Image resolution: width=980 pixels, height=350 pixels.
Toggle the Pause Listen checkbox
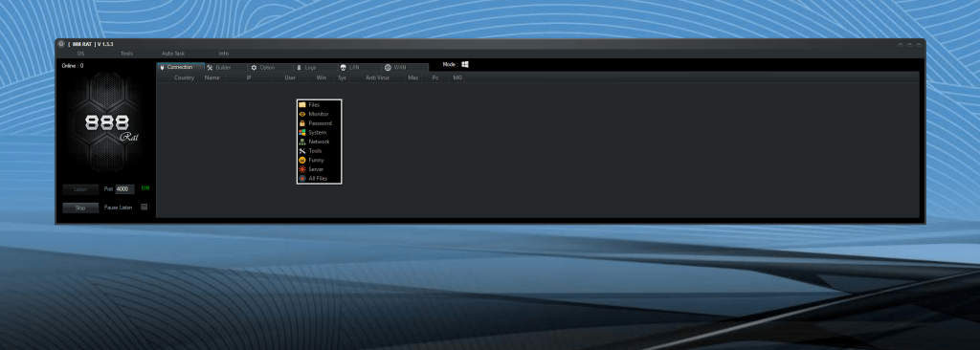(x=145, y=207)
